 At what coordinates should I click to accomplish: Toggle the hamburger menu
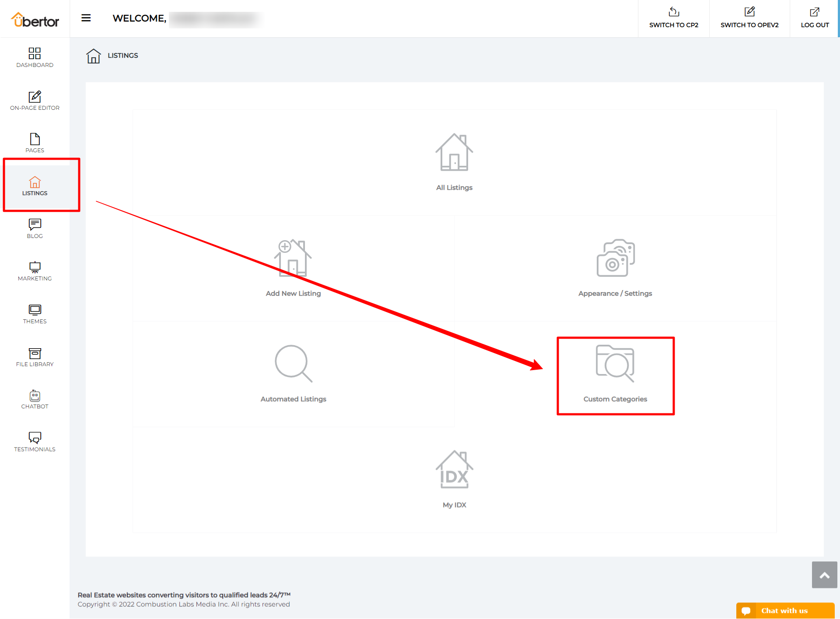pyautogui.click(x=86, y=18)
